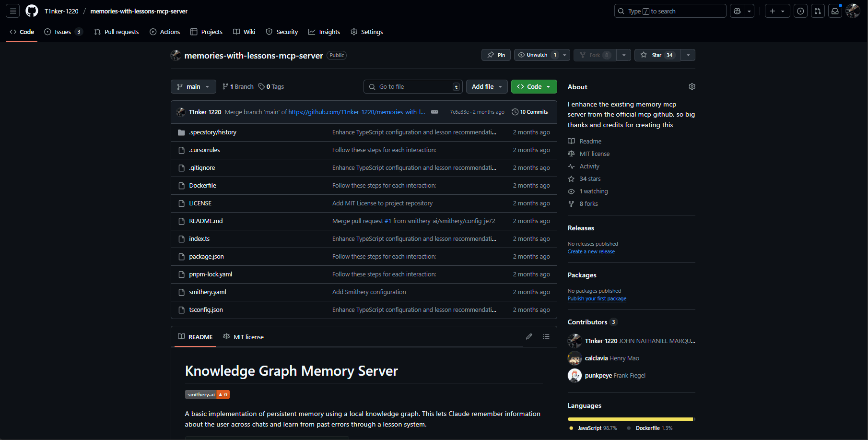The width and height of the screenshot is (868, 440).
Task: Open the global navigation hamburger menu
Action: (13, 11)
